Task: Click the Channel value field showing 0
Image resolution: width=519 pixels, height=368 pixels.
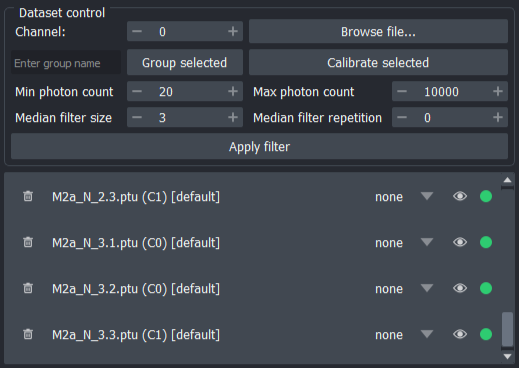Action: point(185,32)
